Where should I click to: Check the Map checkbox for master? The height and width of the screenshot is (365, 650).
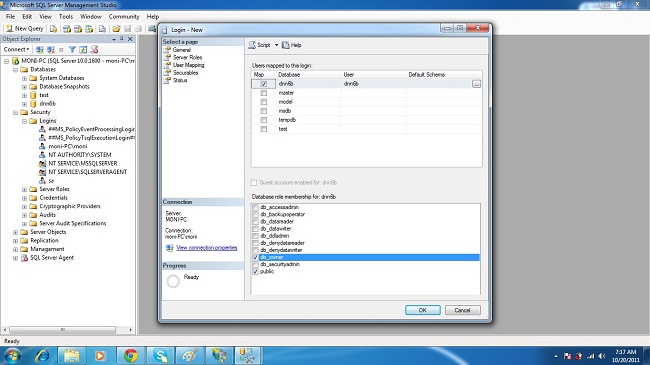(x=264, y=93)
